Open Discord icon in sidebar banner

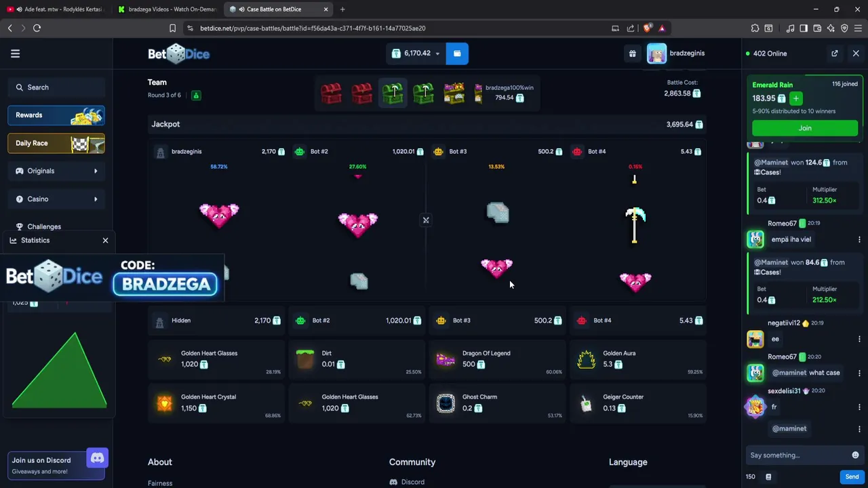[97, 458]
